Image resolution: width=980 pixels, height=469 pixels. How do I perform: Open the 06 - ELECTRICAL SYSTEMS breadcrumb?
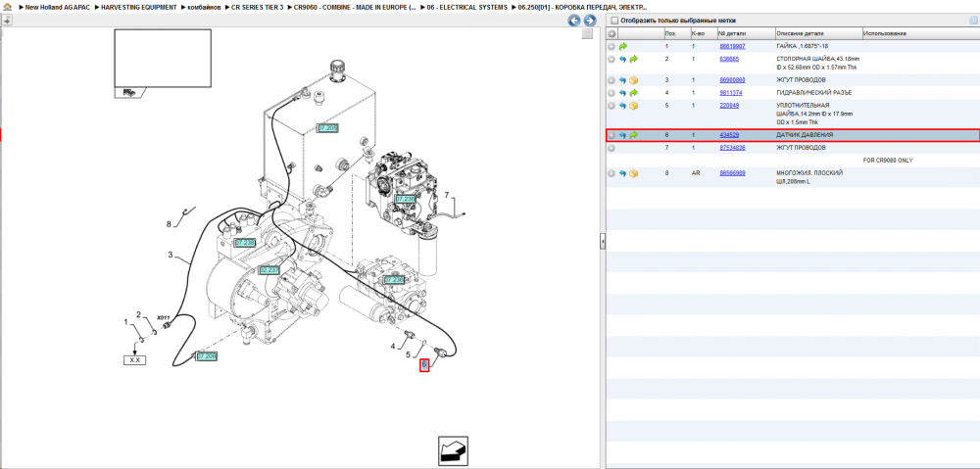coord(466,7)
